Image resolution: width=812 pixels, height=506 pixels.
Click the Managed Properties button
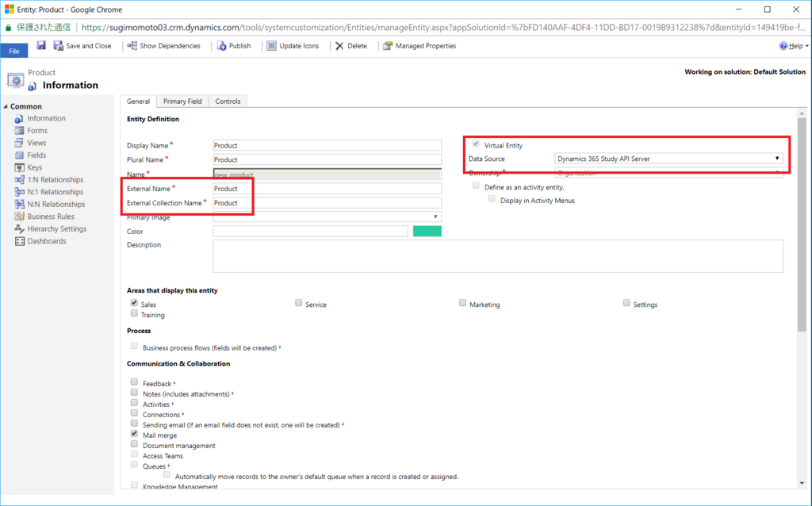pyautogui.click(x=419, y=46)
